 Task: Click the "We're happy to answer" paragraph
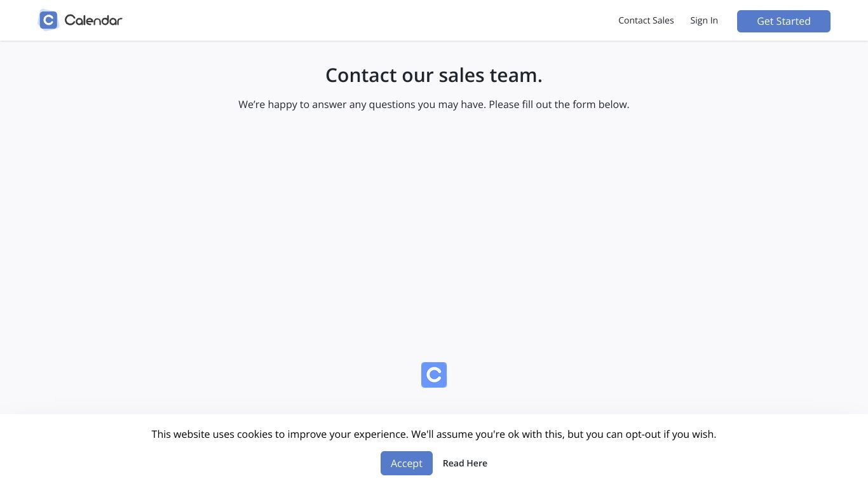coord(434,104)
